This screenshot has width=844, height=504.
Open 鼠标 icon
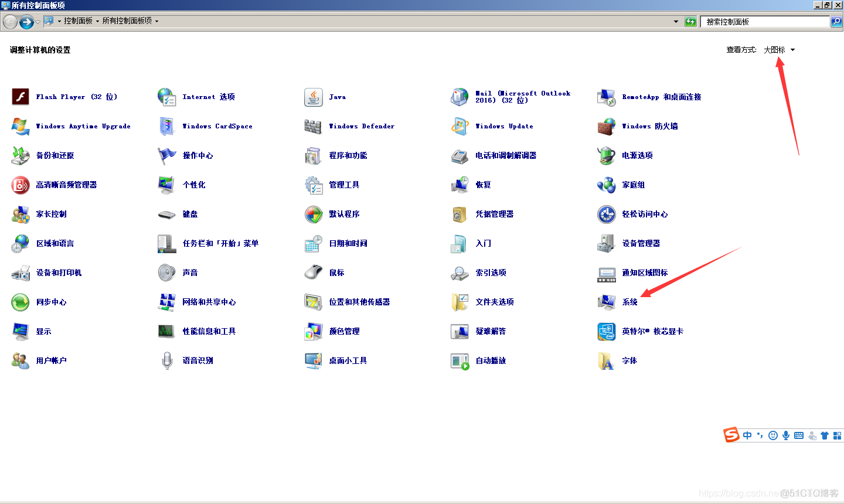coord(314,273)
